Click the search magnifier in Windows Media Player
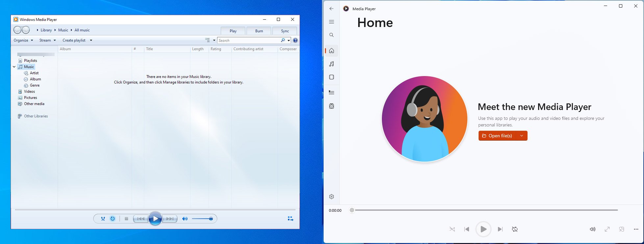Image resolution: width=644 pixels, height=244 pixels. 283,40
